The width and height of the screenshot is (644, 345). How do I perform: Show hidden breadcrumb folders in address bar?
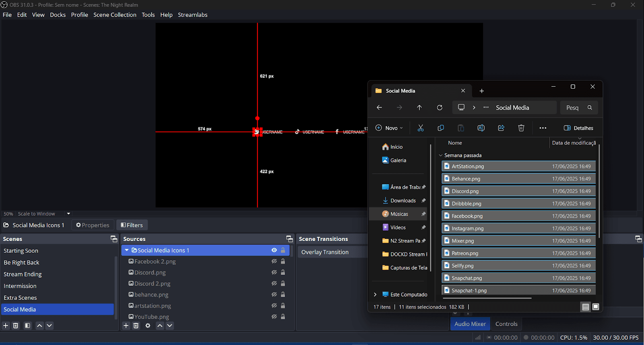486,108
